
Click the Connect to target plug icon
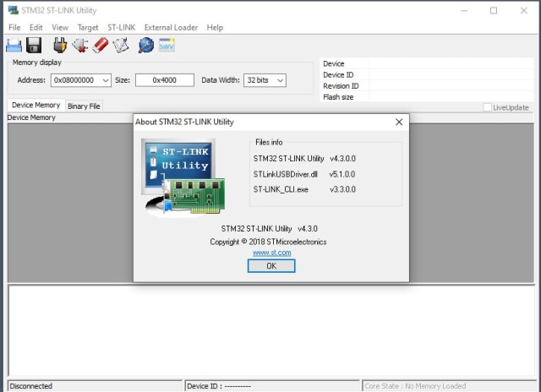(60, 45)
